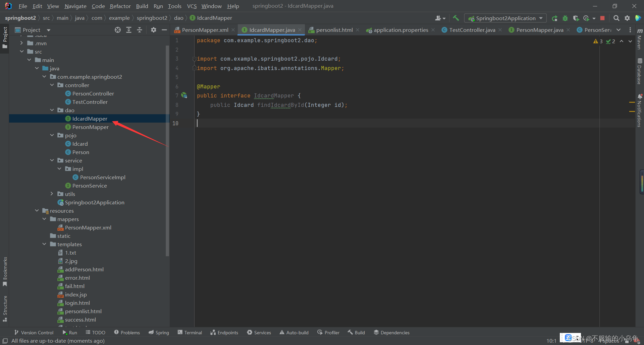Image resolution: width=644 pixels, height=345 pixels.
Task: Click the Build project hammer icon
Action: (x=456, y=18)
